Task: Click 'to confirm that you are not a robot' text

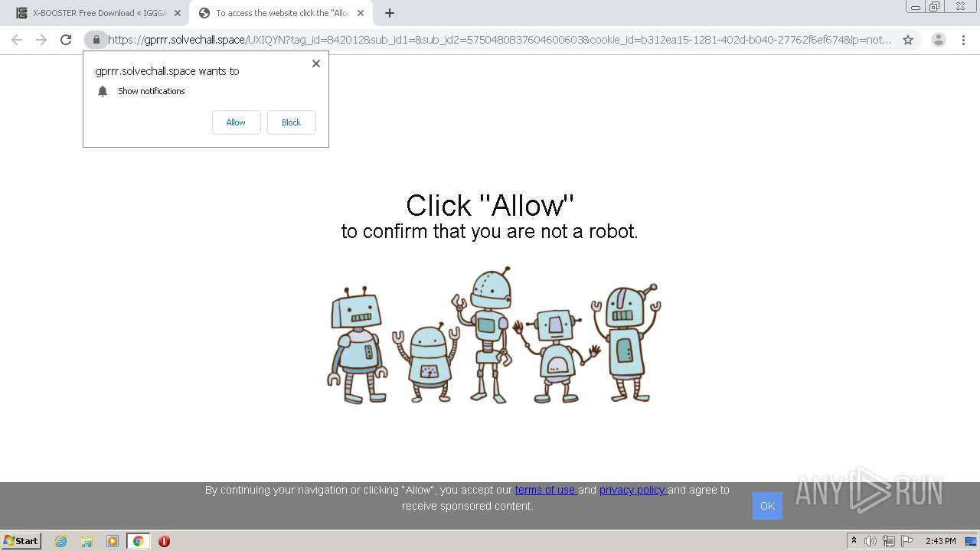Action: point(489,232)
